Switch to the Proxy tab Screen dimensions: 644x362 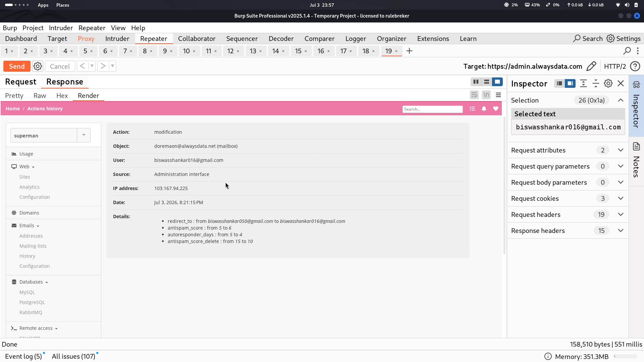(86, 39)
